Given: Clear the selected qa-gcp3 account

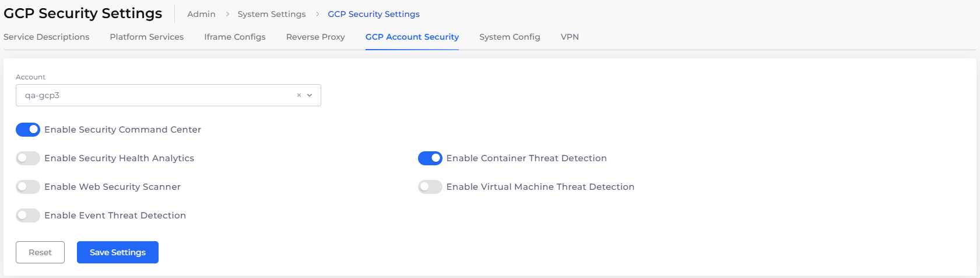Looking at the screenshot, I should tap(299, 95).
